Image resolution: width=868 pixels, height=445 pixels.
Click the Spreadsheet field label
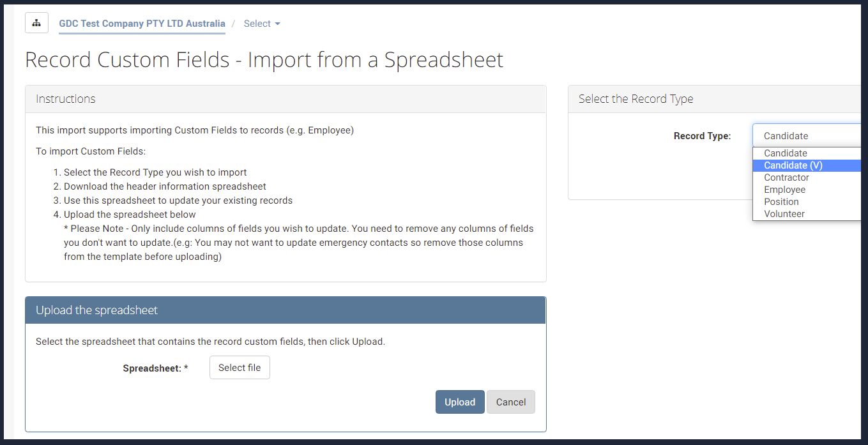tap(155, 368)
